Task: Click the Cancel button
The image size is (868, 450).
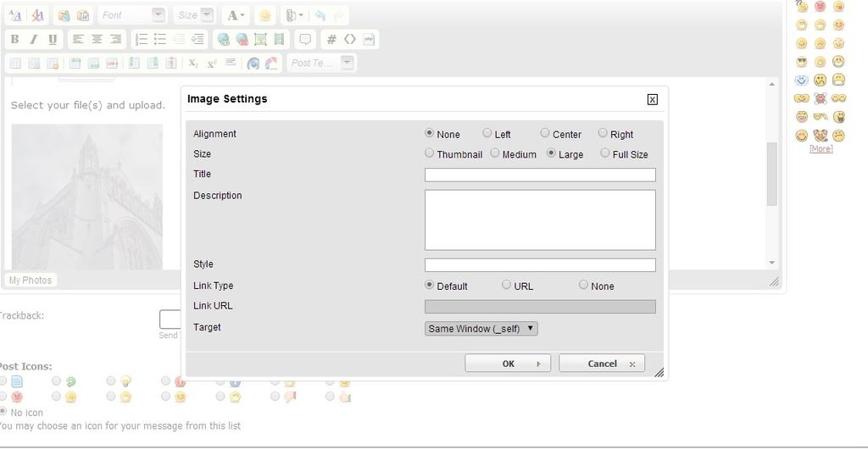Action: [x=602, y=364]
